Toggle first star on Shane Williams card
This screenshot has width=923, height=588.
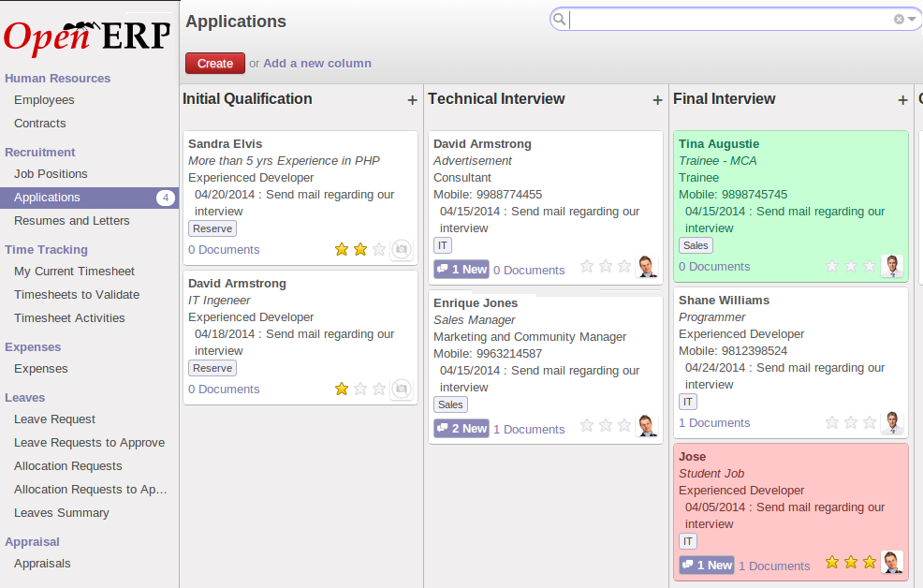point(832,422)
